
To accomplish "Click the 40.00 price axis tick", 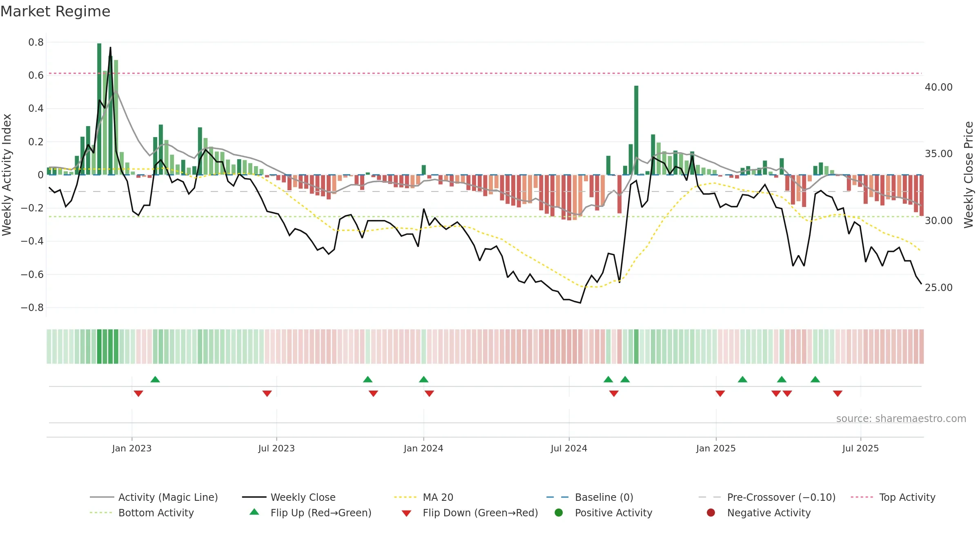I will click(939, 87).
